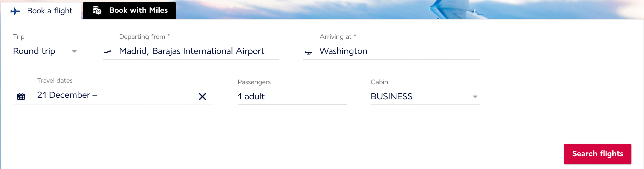The width and height of the screenshot is (644, 169).
Task: Click the airplane icon on Book a flight tab
Action: pos(16,11)
